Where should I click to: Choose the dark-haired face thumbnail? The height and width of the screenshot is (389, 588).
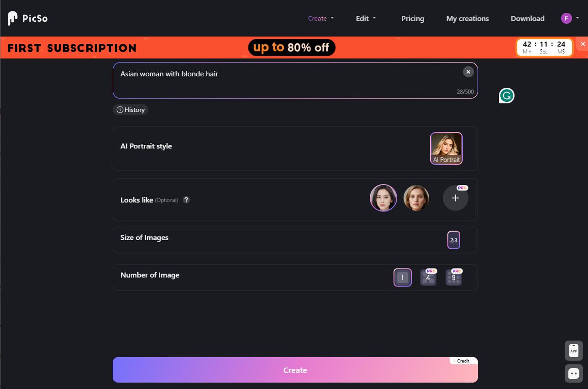[x=383, y=198]
